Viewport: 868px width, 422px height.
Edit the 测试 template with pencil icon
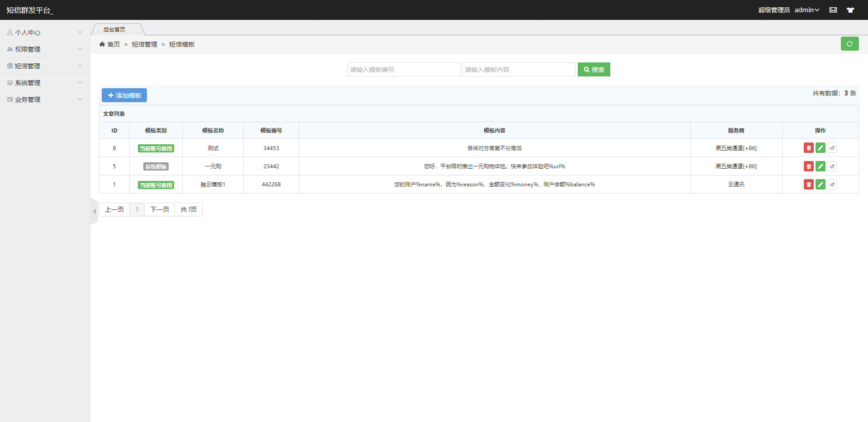coord(820,148)
